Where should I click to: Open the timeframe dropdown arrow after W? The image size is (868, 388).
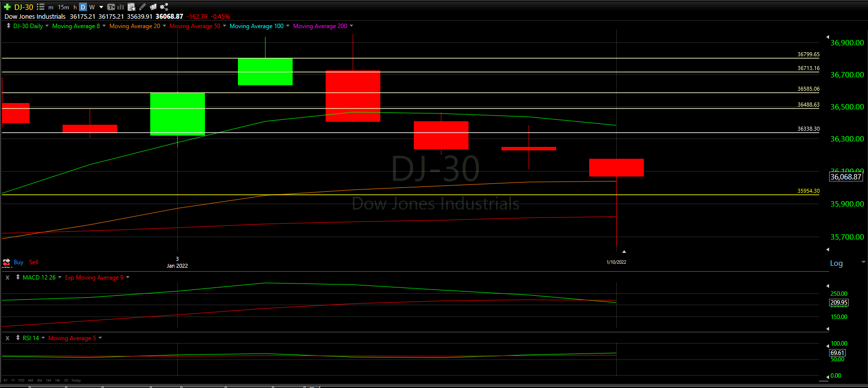[x=101, y=7]
